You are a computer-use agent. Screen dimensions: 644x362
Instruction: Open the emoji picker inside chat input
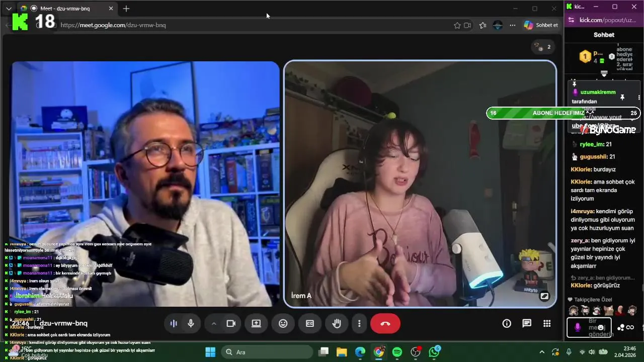point(601,328)
